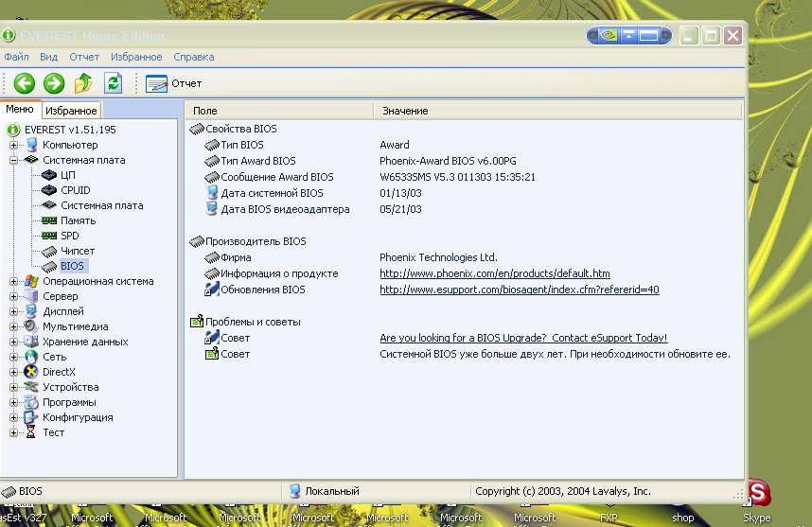
Task: Click the Программы icon in tree
Action: pyautogui.click(x=31, y=402)
